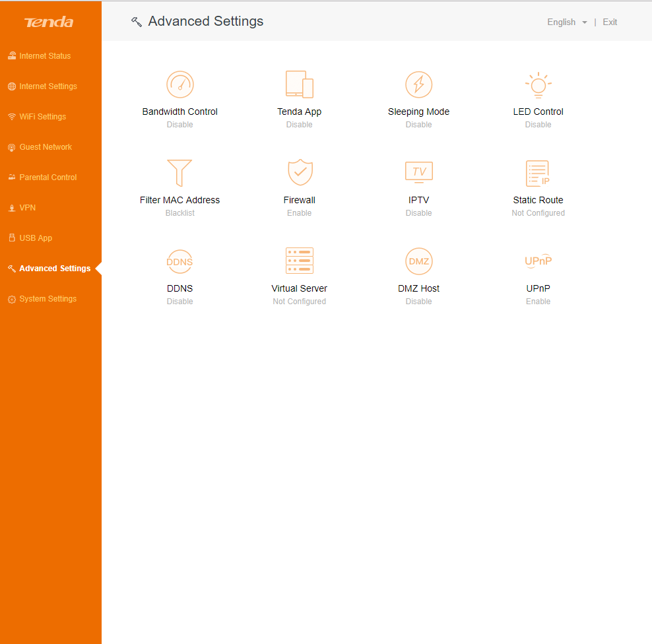
Task: Click Disable status under Tenda App
Action: [x=300, y=124]
